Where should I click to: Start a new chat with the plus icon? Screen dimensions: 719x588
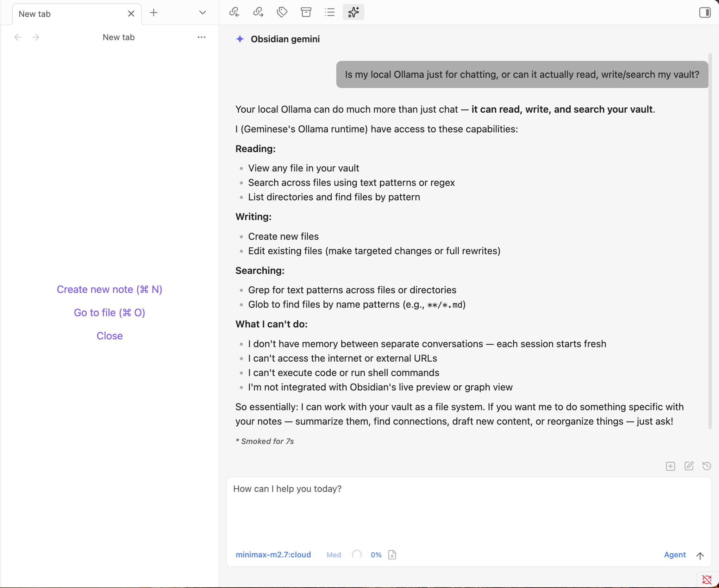(x=670, y=466)
